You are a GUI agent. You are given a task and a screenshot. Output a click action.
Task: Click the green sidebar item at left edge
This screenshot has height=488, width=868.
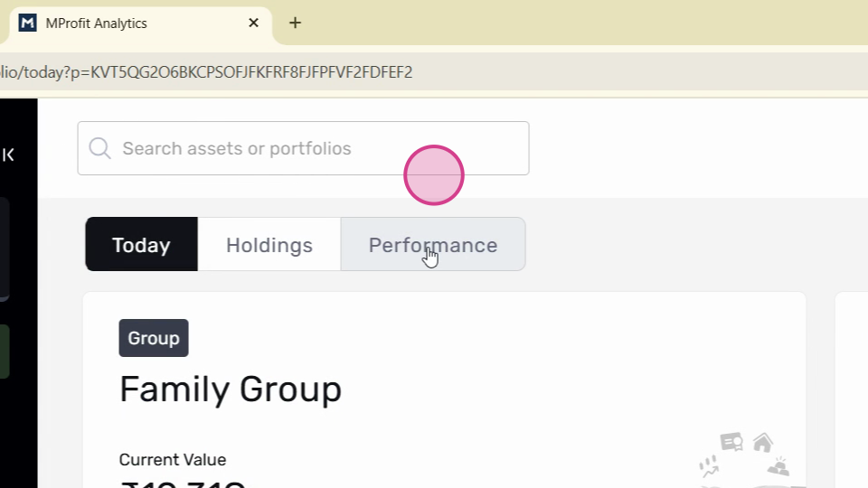coord(5,352)
